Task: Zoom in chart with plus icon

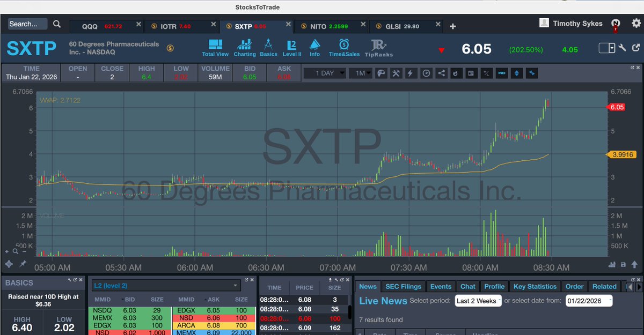Action: [8, 251]
